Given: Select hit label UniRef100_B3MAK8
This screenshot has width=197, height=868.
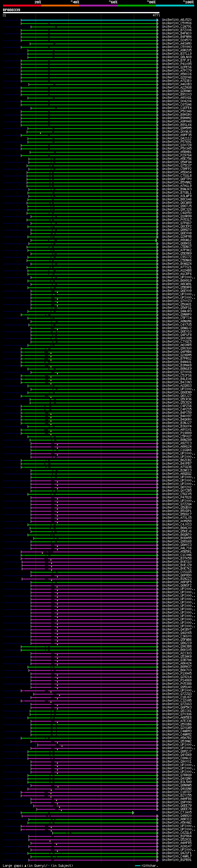Looking at the screenshot, I should point(177,365).
